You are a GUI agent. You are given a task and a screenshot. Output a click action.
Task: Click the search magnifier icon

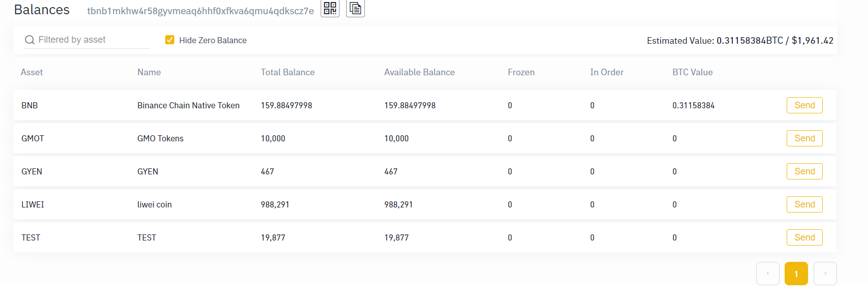point(30,40)
